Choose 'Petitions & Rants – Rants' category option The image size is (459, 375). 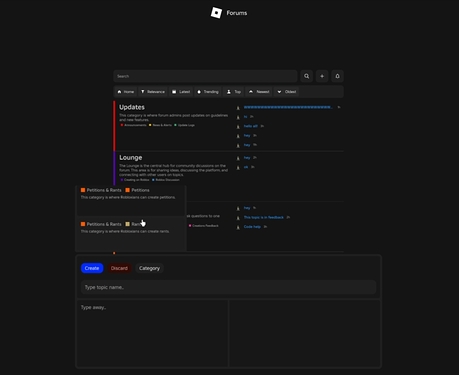(131, 234)
